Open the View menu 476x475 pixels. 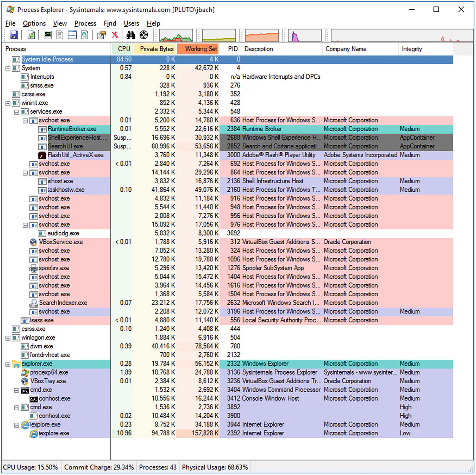tap(60, 23)
